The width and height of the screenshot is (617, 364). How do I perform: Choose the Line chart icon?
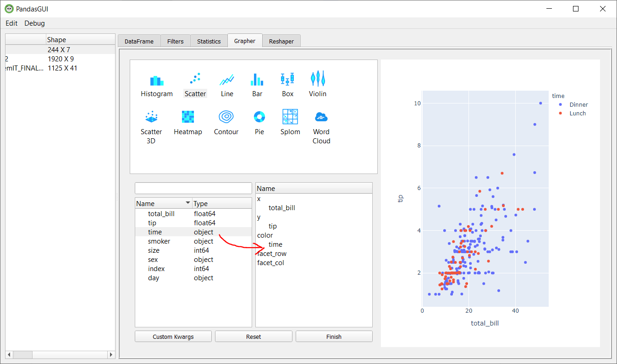[x=227, y=82]
